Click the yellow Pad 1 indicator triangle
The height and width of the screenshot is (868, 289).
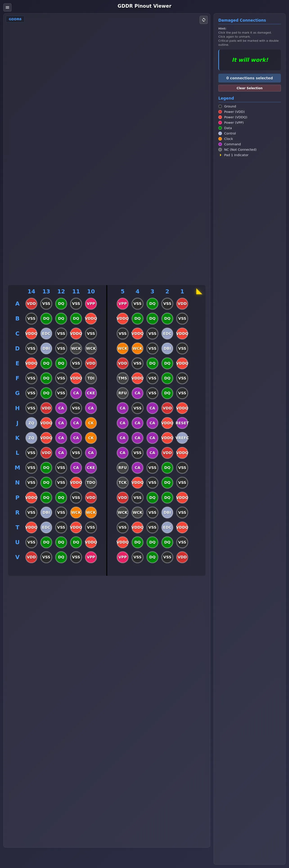199,291
